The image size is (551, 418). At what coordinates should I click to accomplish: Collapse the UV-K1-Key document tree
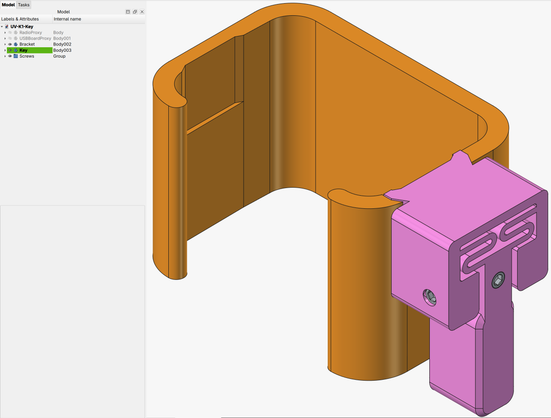point(2,27)
